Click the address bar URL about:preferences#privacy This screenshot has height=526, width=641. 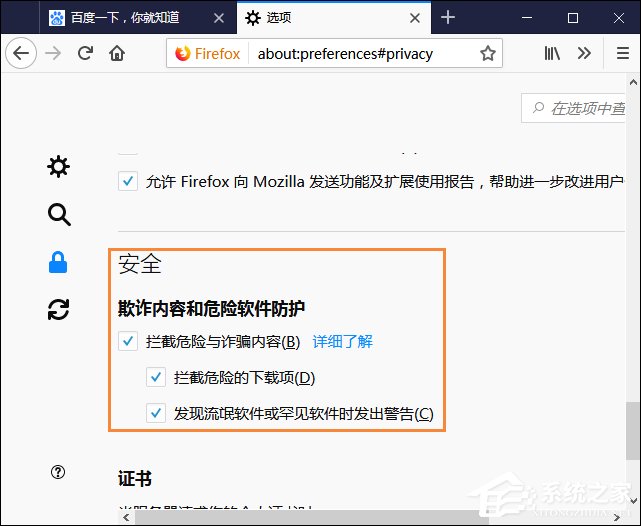click(345, 54)
